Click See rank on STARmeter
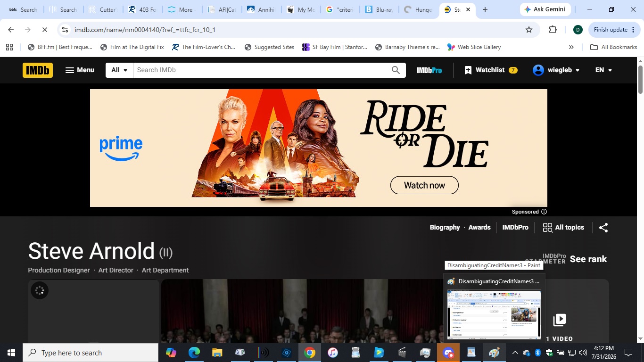Screen dimensions: 644x362 click(x=588, y=259)
